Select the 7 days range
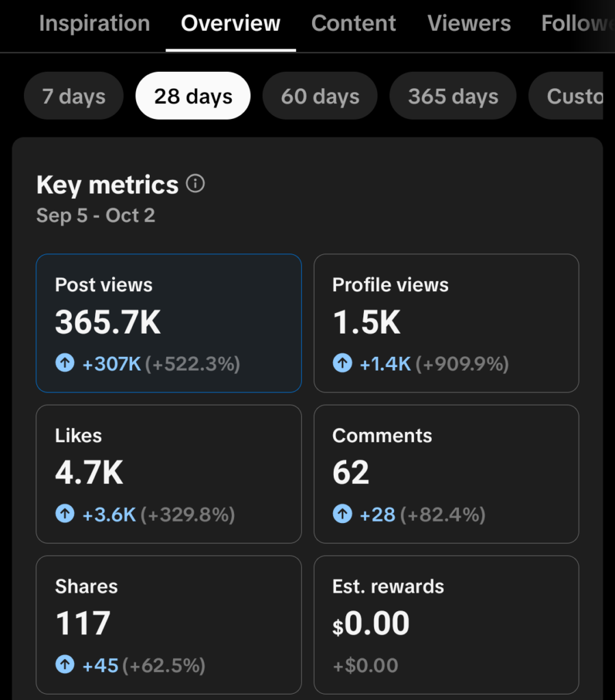 [x=74, y=96]
